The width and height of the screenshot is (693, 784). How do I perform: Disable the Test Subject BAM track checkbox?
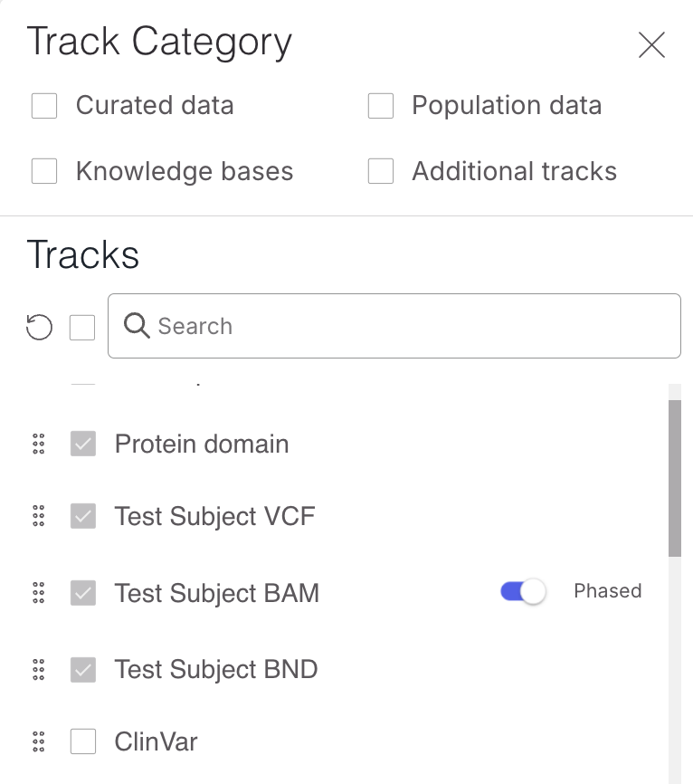point(83,593)
